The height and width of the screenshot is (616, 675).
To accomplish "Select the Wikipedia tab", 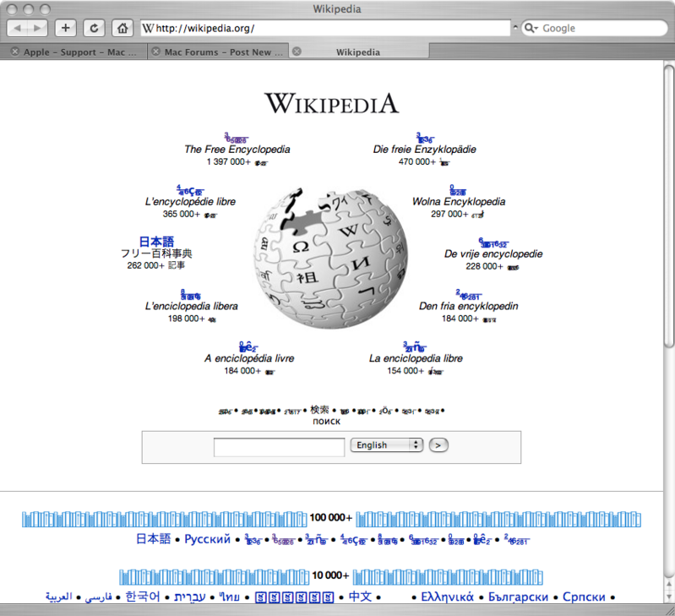I will 358,52.
